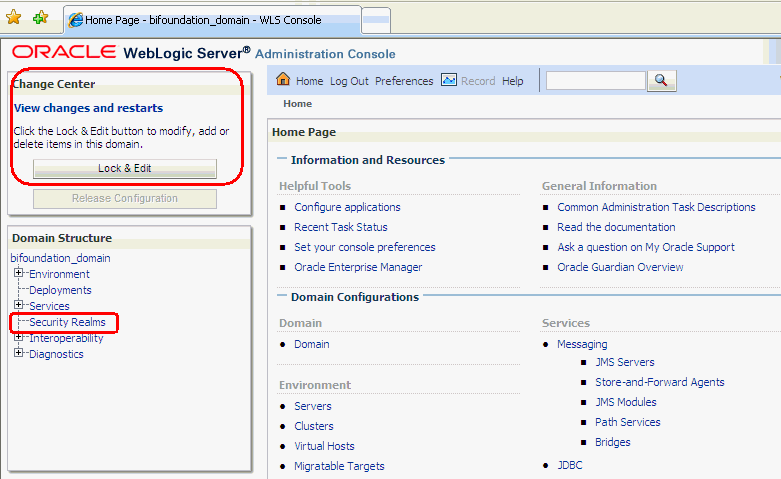Open Deployments in the Domain Structure tree
Viewport: 781px width, 479px height.
point(60,290)
